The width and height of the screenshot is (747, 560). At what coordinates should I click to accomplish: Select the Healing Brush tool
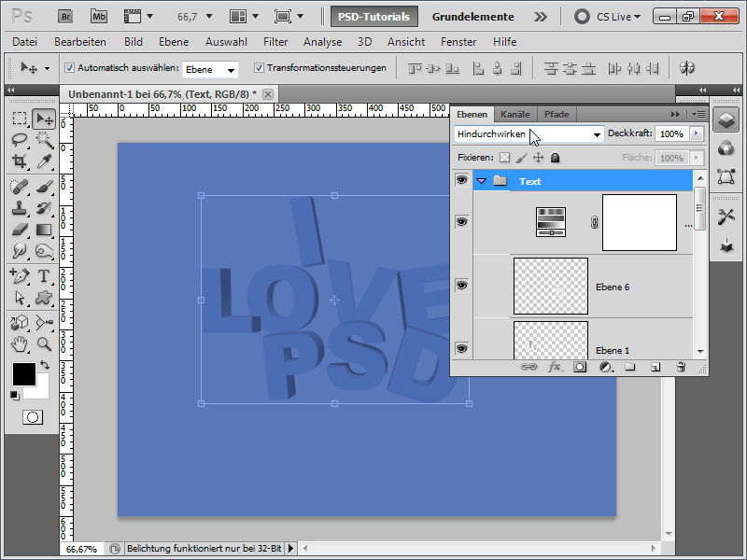(19, 186)
